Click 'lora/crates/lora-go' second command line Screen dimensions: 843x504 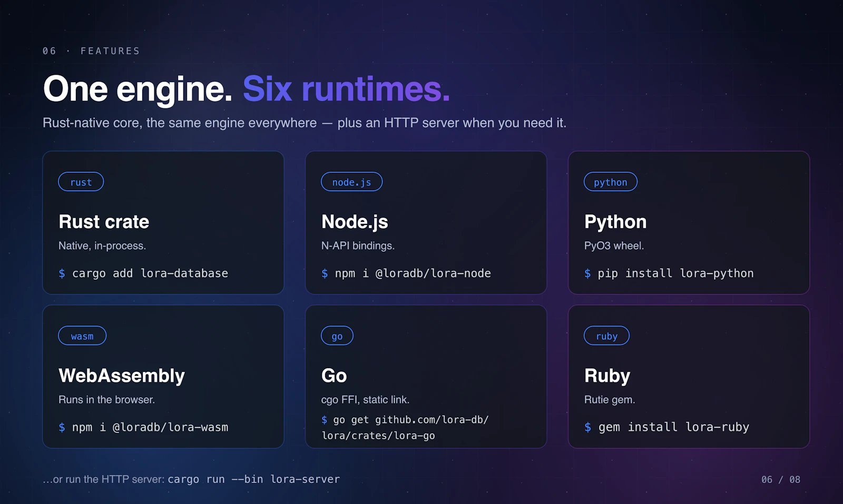[x=378, y=436]
